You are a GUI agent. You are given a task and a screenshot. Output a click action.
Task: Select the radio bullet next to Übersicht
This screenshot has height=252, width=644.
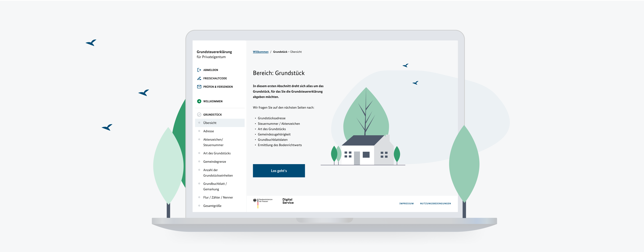[x=199, y=123]
